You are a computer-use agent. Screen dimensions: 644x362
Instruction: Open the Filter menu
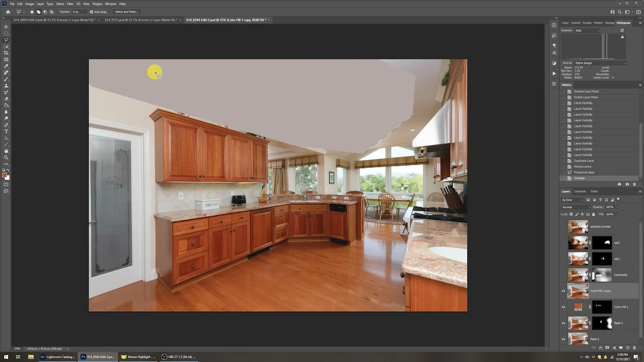[70, 4]
